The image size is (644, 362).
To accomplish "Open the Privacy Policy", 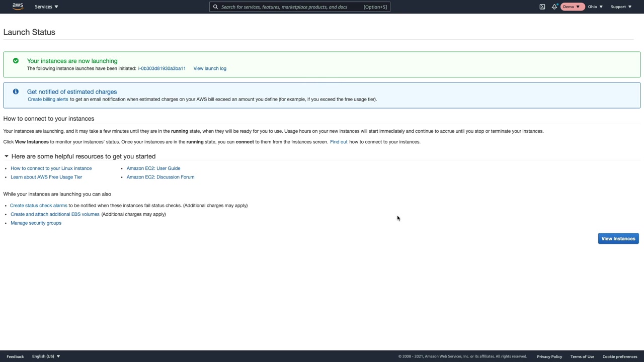I will pyautogui.click(x=549, y=356).
